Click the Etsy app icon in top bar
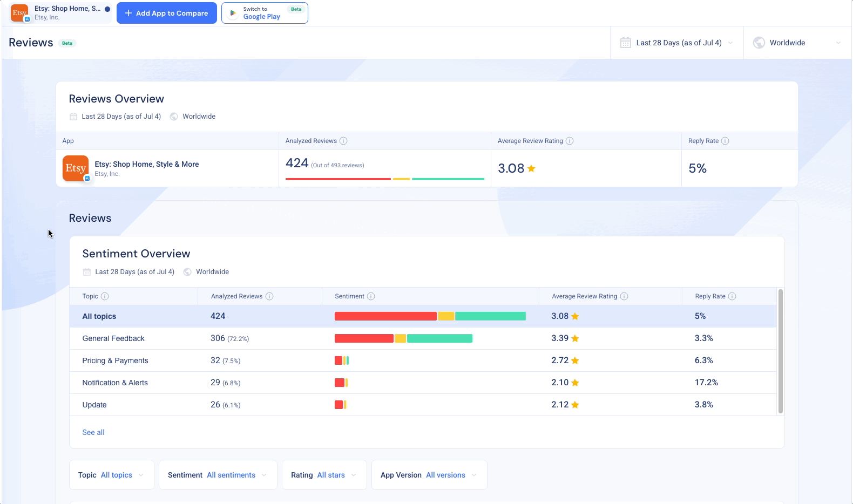The width and height of the screenshot is (853, 504). [x=20, y=13]
